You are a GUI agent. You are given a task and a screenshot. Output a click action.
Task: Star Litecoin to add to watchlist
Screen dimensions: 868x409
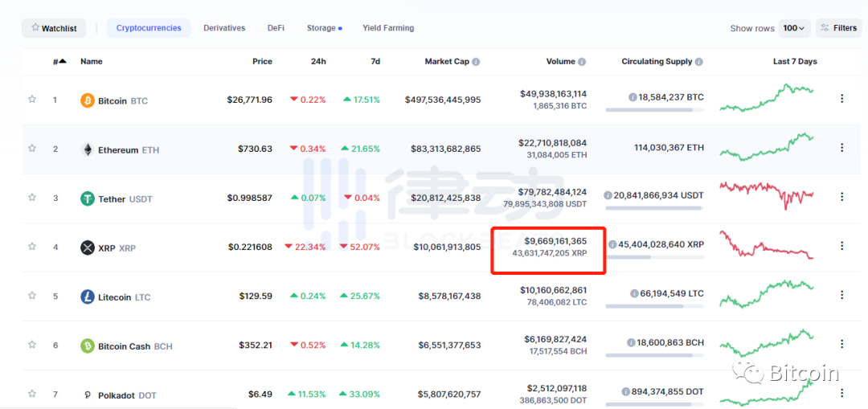pos(32,295)
